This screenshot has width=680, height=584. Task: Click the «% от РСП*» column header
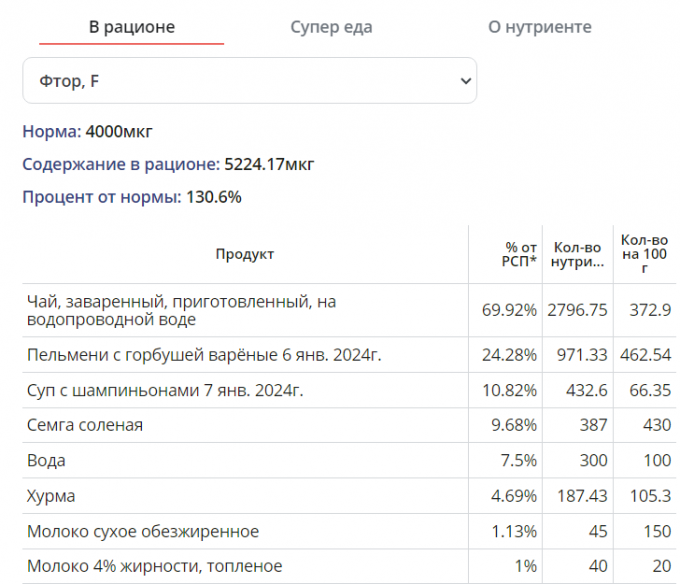519,254
